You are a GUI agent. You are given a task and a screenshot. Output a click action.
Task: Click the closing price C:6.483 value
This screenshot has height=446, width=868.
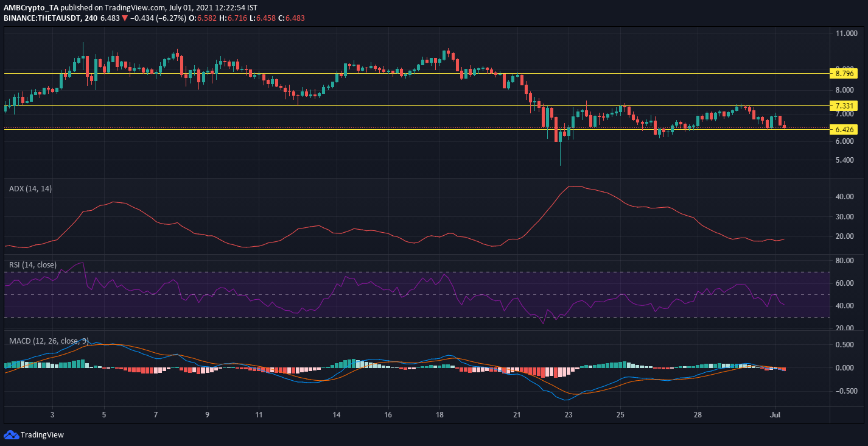pyautogui.click(x=291, y=18)
